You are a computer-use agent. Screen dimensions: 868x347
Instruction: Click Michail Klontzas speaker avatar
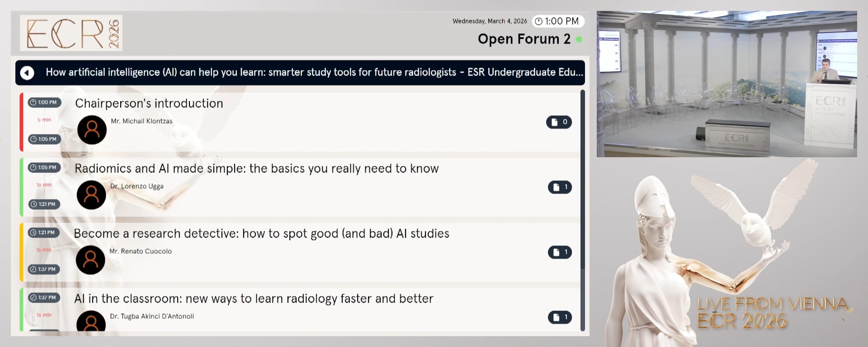[92, 130]
